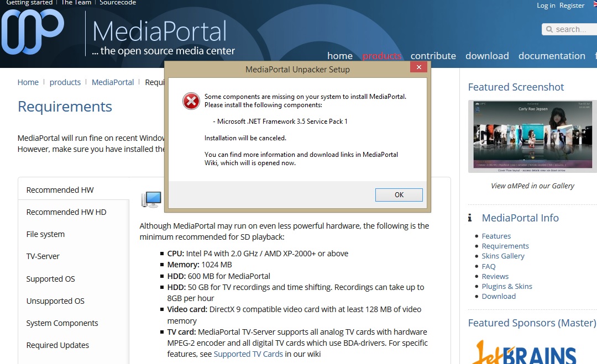Click View aMPed in our Gallery
The image size is (597, 364).
532,186
